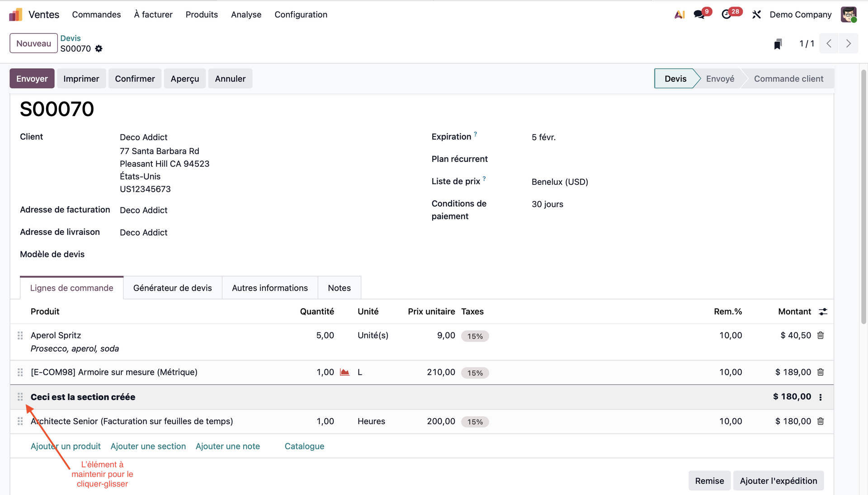Open the discuss messages icon
The width and height of the screenshot is (868, 495).
click(699, 14)
